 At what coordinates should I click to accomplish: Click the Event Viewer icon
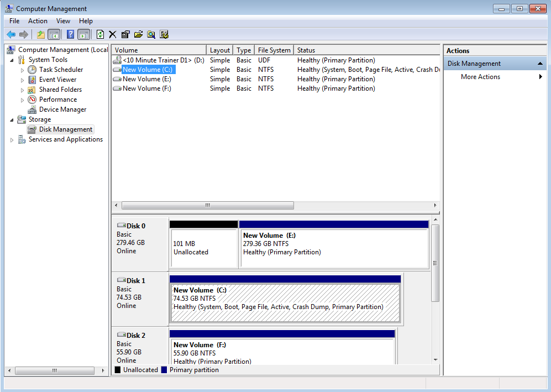click(32, 80)
